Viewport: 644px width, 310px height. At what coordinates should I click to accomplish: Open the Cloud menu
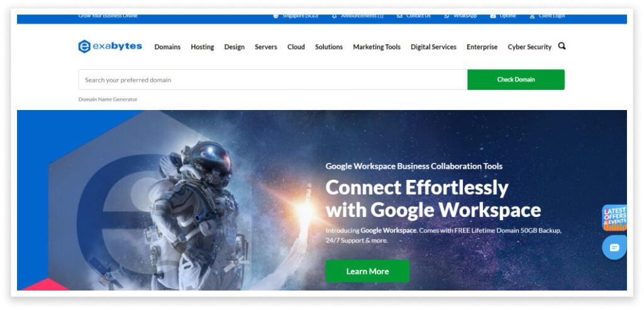coord(296,47)
